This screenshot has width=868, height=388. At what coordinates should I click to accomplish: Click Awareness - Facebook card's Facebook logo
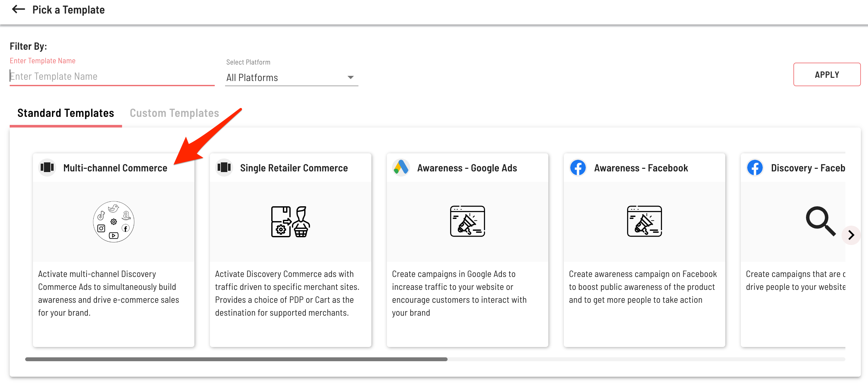point(578,168)
